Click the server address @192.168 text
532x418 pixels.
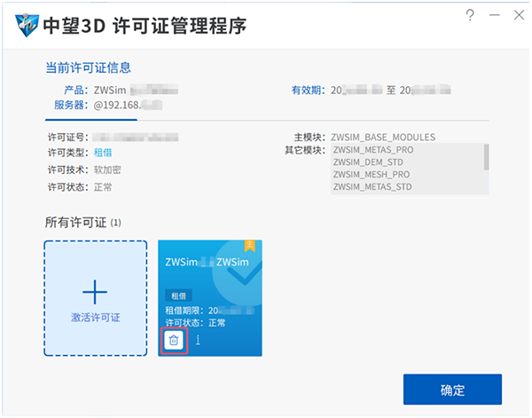click(x=128, y=106)
